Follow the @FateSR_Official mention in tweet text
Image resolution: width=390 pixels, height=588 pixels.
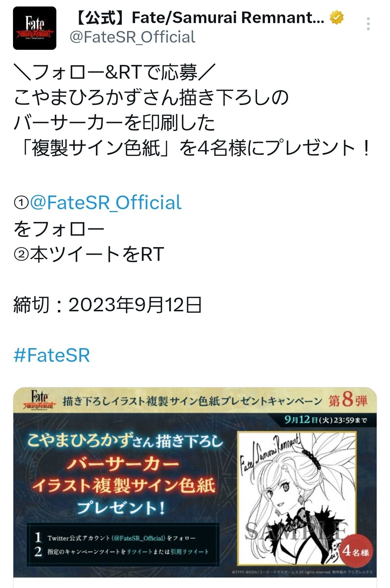(105, 202)
